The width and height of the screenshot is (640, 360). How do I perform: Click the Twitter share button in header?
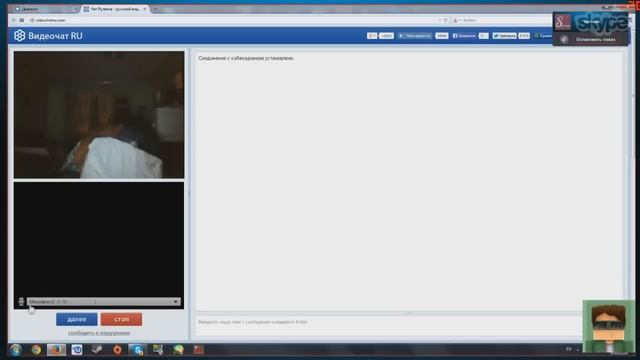504,36
